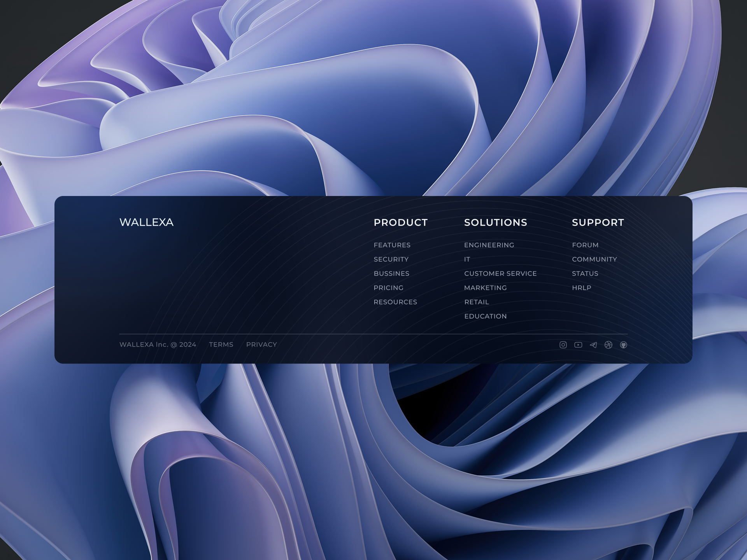Open the YouTube social icon
Image resolution: width=747 pixels, height=560 pixels.
(x=578, y=345)
